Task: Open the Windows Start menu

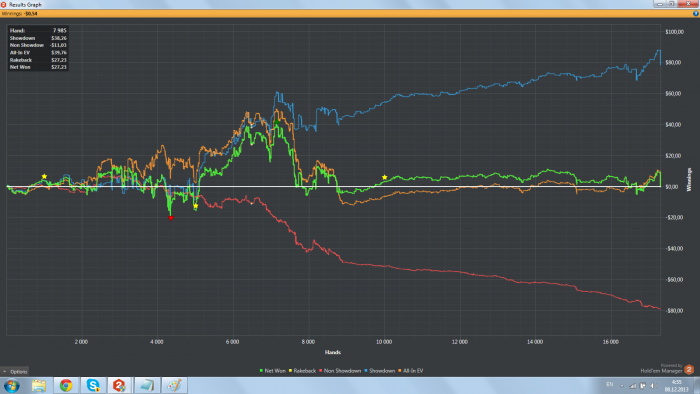Action: click(x=12, y=386)
